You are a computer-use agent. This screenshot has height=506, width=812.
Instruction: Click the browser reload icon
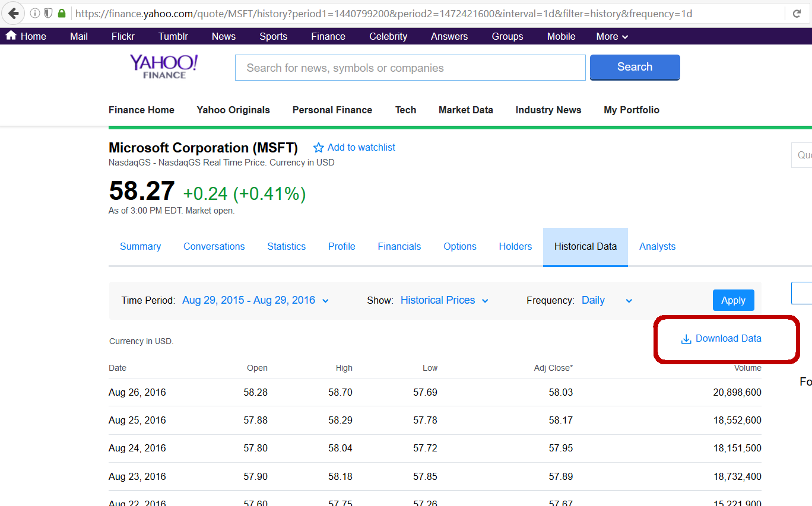[x=797, y=14]
